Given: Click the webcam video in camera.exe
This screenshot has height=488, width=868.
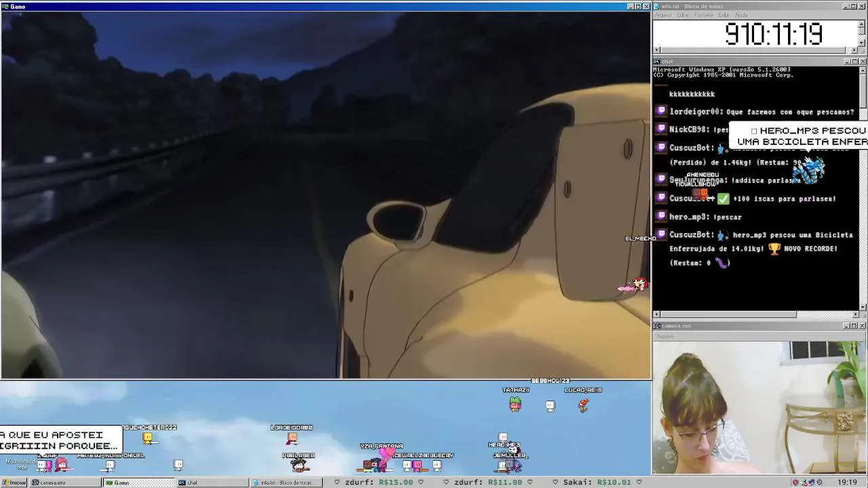Looking at the screenshot, I should click(x=759, y=408).
